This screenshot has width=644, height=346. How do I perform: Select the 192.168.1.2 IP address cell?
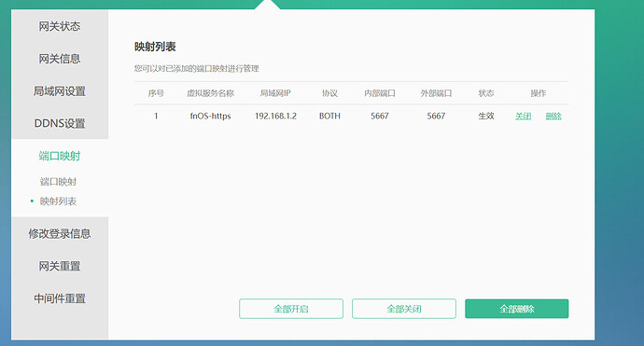(275, 117)
